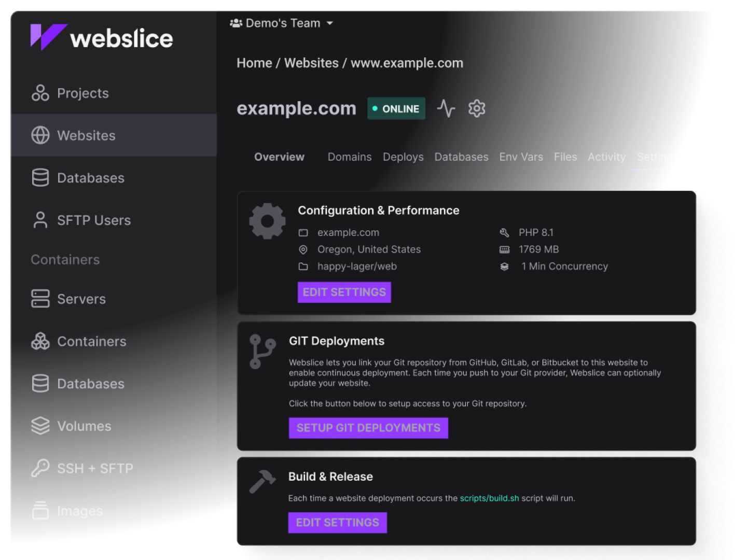
Task: Click Edit Settings under Build & Release
Action: click(x=337, y=523)
